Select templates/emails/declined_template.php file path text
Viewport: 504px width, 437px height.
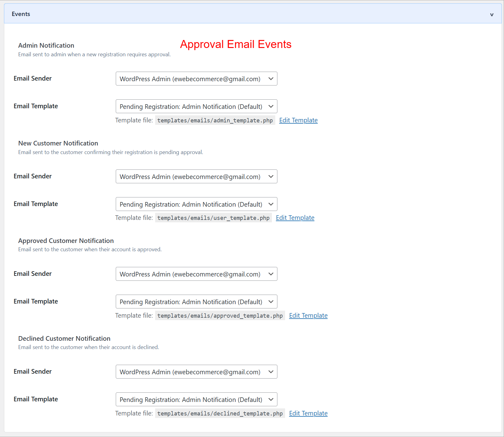pyautogui.click(x=220, y=413)
